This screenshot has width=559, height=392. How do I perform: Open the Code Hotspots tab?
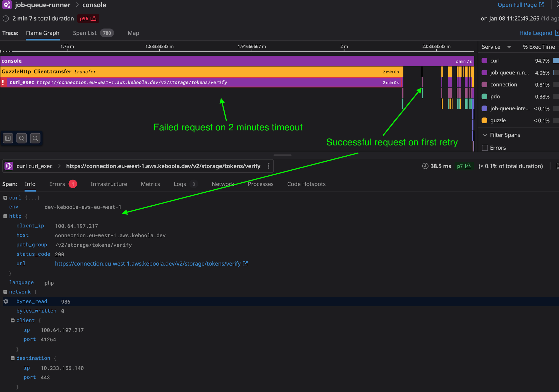point(306,184)
